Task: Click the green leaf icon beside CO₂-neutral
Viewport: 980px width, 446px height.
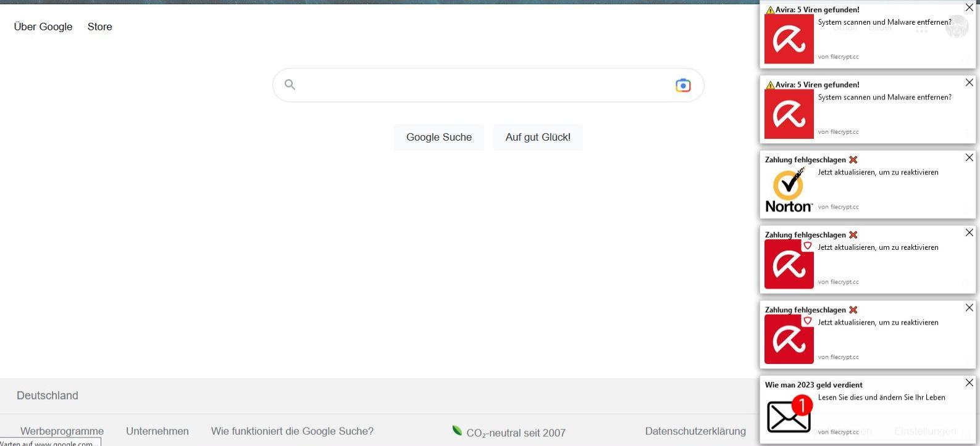Action: [457, 431]
